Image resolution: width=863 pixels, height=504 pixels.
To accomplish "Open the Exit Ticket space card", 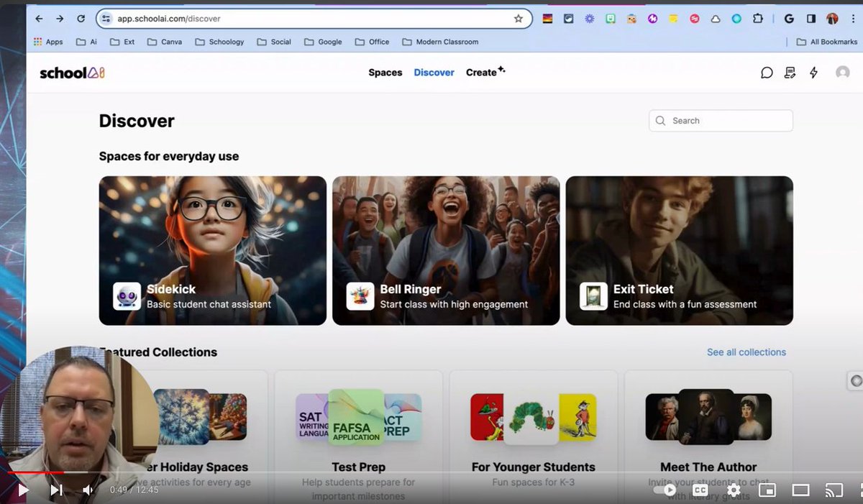I will [x=680, y=251].
